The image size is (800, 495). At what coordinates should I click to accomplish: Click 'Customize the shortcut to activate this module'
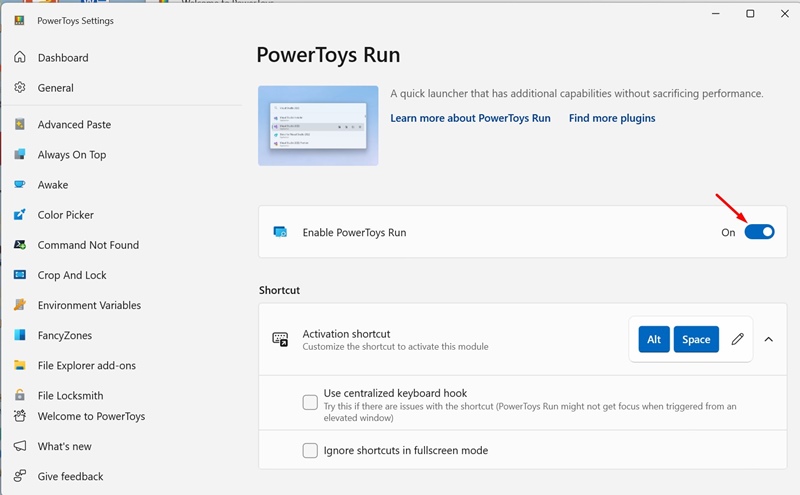tap(395, 346)
